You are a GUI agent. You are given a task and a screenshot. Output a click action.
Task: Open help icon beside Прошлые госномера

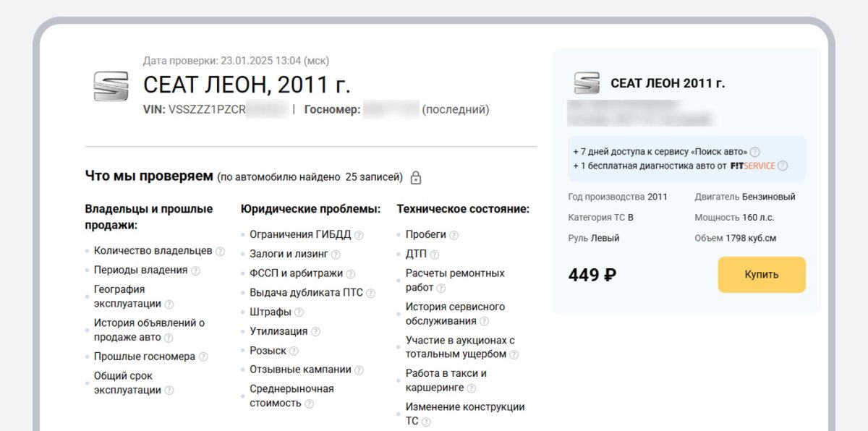point(203,357)
